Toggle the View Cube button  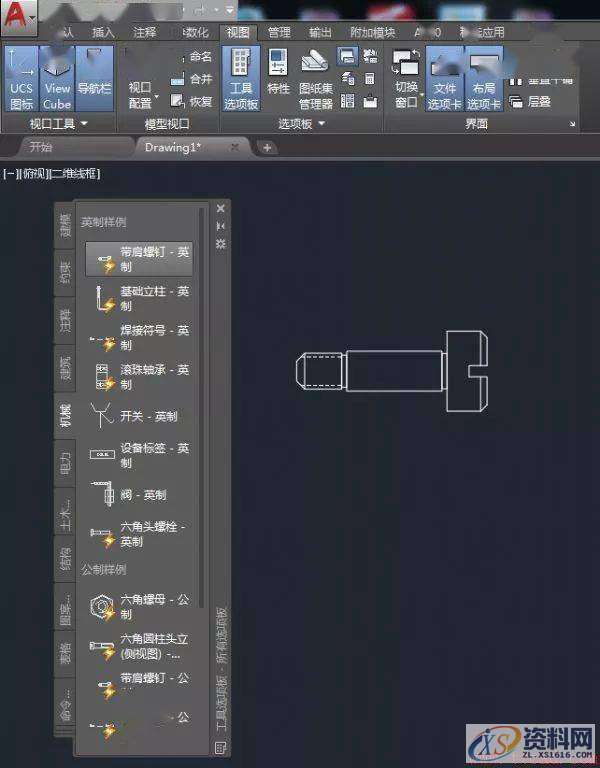[x=57, y=78]
